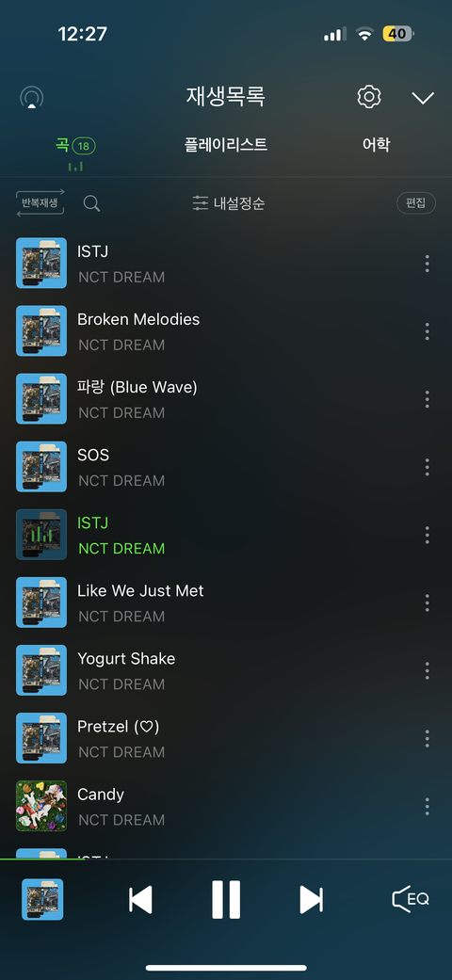Toggle the 반복재생 repeat button
452x980 pixels.
(x=40, y=202)
